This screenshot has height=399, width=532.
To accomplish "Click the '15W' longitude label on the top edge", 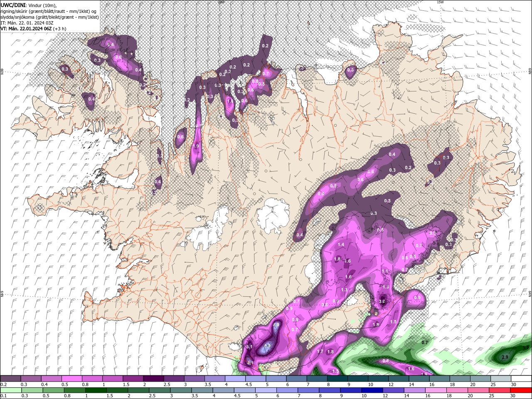I will (440, 2).
